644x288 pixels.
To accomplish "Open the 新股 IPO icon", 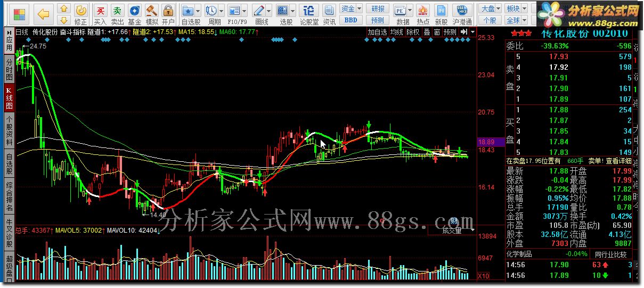I will 441,15.
